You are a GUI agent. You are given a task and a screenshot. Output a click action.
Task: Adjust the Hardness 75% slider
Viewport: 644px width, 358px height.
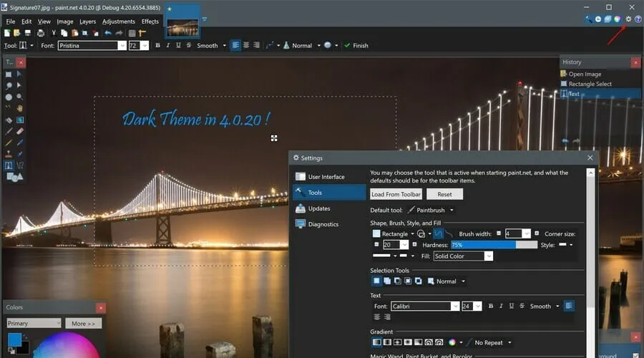click(494, 245)
